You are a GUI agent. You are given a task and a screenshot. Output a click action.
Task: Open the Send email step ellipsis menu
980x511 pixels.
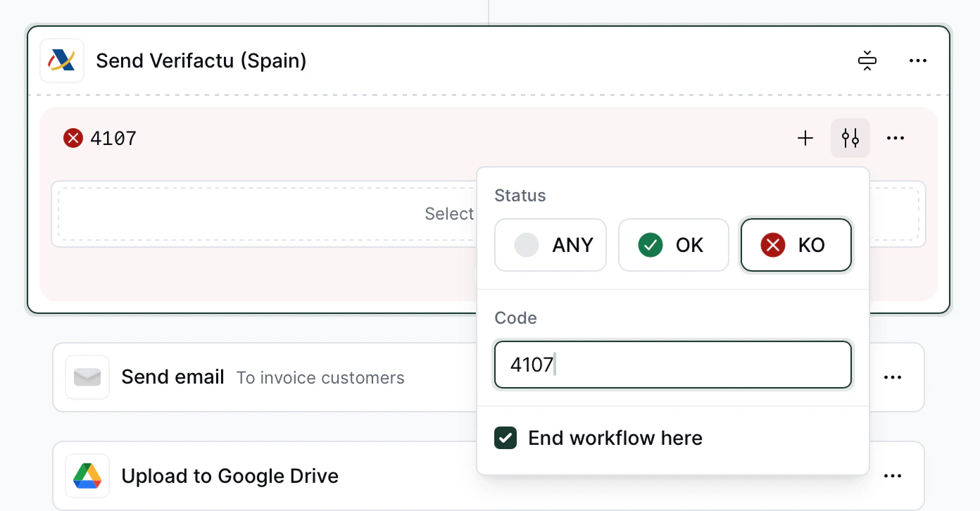pyautogui.click(x=893, y=377)
